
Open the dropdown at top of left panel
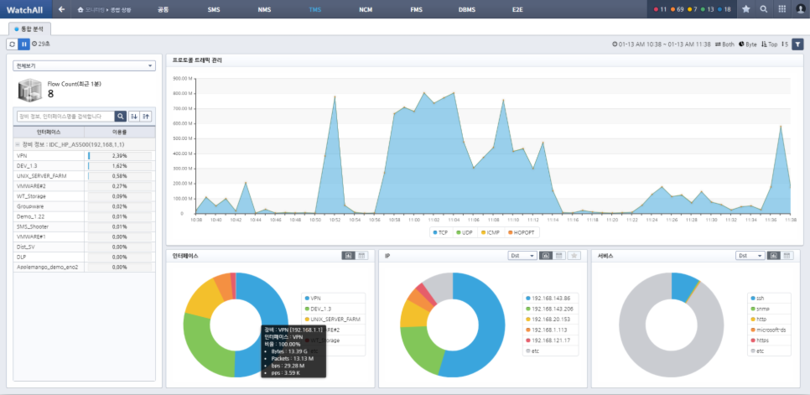[84, 66]
